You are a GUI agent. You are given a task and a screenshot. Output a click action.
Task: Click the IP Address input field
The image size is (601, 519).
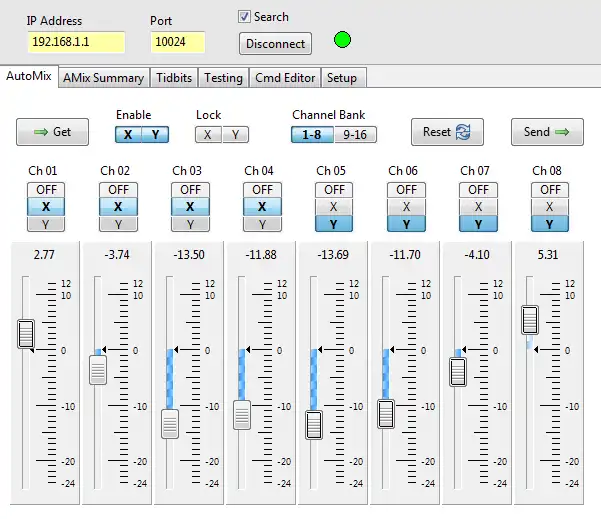76,42
